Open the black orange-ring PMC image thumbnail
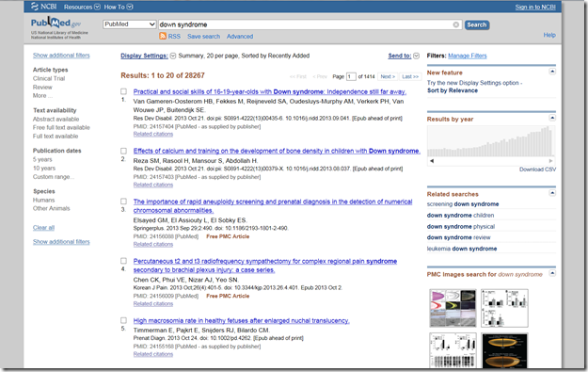The height and width of the screenshot is (372, 588). point(504,350)
